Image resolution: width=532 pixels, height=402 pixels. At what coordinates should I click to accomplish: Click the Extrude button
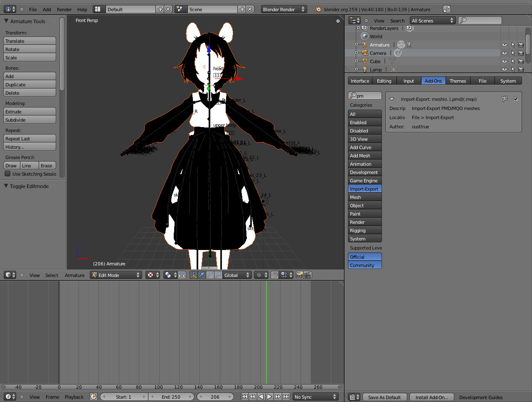coord(30,111)
